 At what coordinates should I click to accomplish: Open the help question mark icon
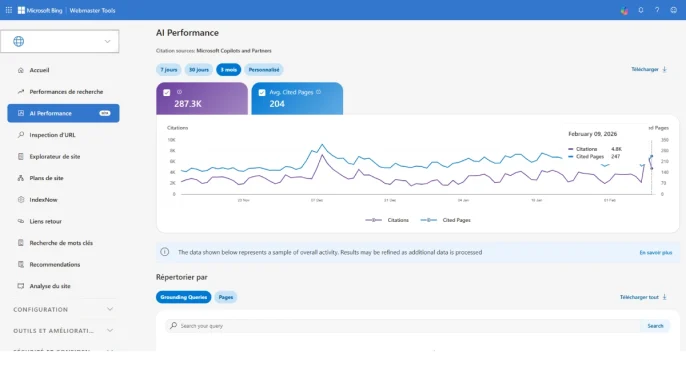657,10
